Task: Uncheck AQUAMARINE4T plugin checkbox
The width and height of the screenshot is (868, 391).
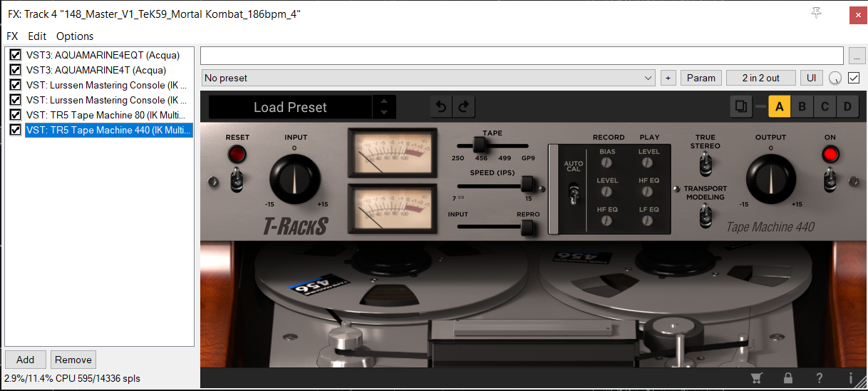Action: 15,70
